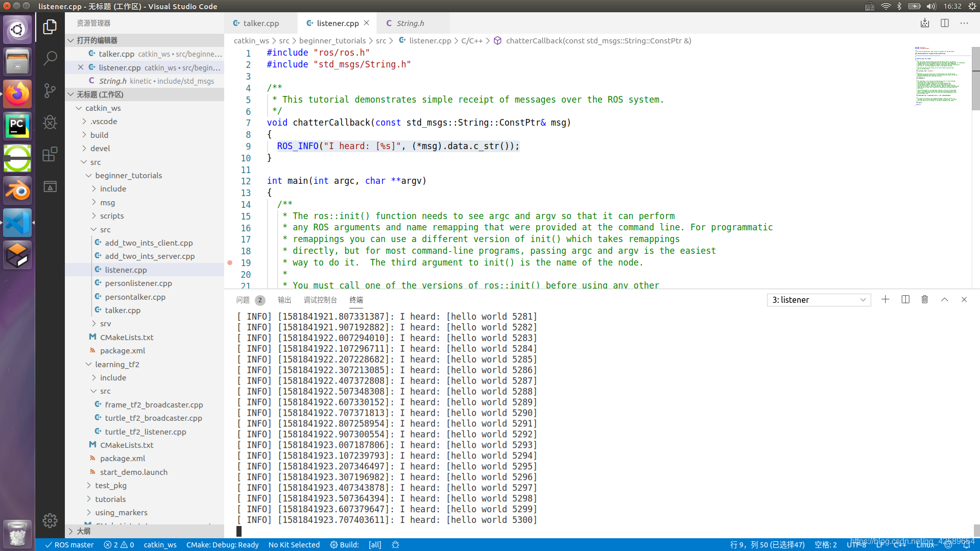The image size is (980, 551).
Task: Close the listener.cpp editor tab
Action: pyautogui.click(x=366, y=23)
